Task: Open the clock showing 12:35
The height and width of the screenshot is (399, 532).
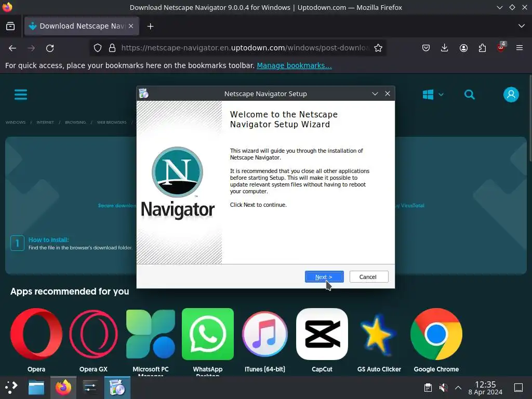Action: pyautogui.click(x=485, y=388)
